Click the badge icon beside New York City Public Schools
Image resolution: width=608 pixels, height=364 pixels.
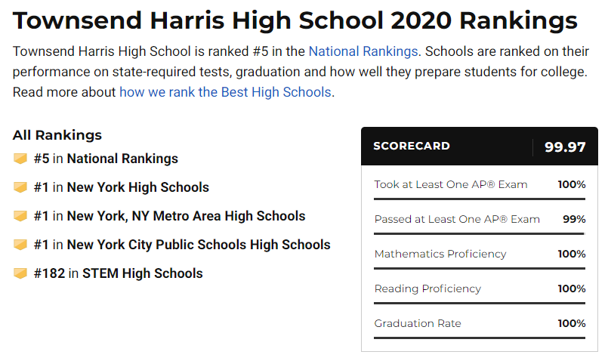(20, 245)
